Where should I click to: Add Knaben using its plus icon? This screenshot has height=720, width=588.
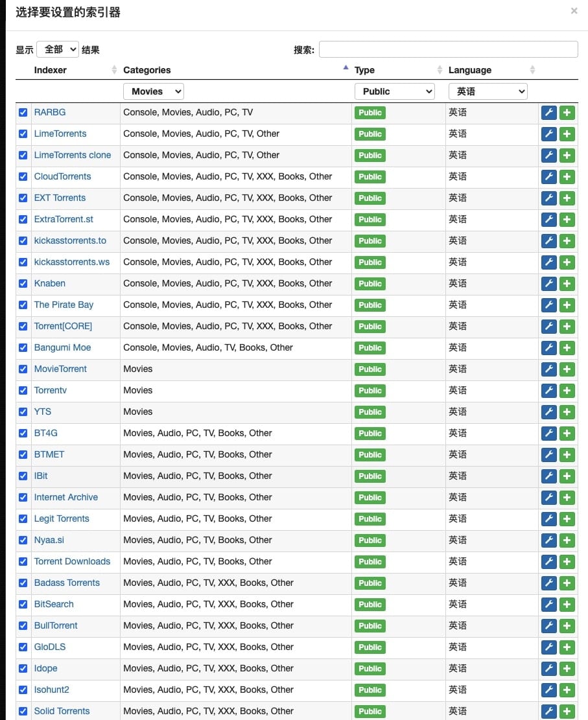(x=567, y=284)
